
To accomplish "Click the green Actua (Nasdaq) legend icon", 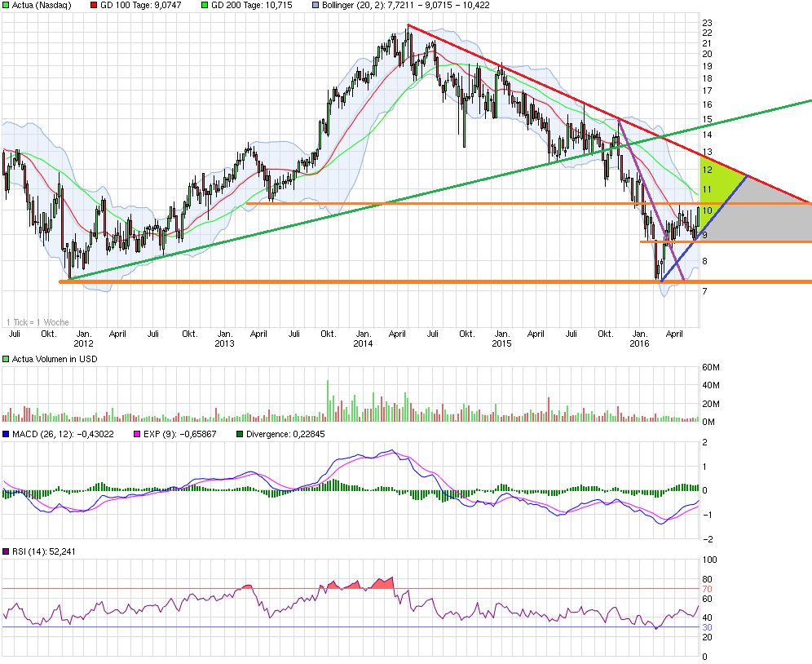I will click(x=6, y=6).
